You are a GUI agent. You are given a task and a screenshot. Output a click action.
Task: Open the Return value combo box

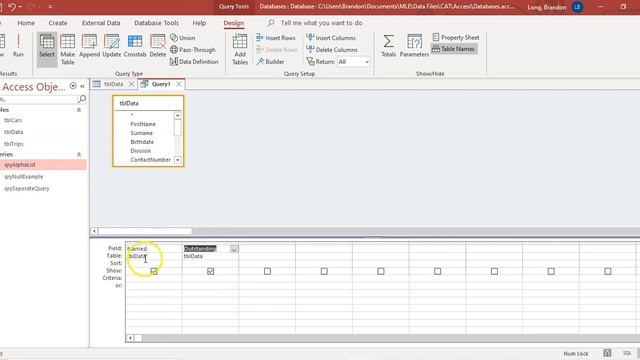pos(354,62)
